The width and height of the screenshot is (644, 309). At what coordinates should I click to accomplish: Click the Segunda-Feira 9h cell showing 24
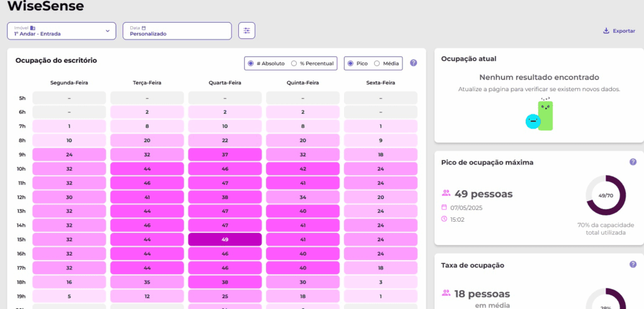69,154
